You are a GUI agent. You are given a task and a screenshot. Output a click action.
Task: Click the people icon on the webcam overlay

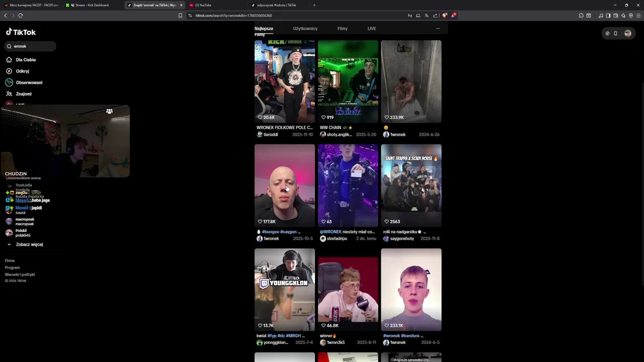(109, 111)
